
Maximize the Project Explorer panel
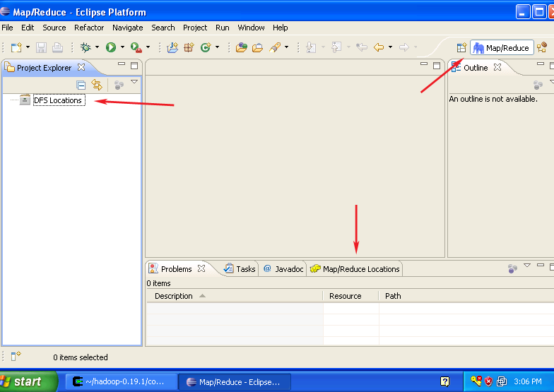(x=134, y=66)
